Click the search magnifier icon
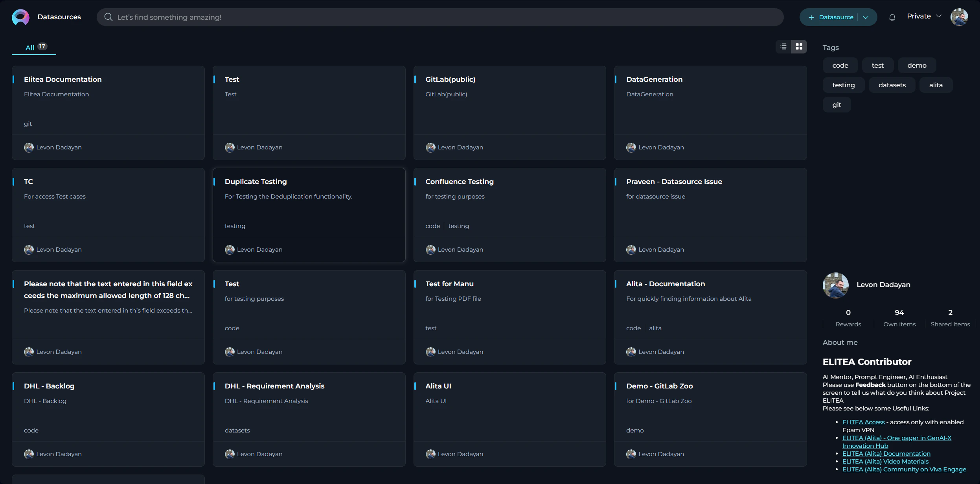980x484 pixels. click(x=108, y=17)
